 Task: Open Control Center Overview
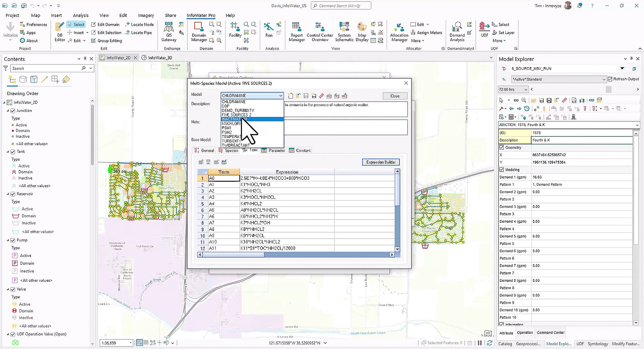320,32
